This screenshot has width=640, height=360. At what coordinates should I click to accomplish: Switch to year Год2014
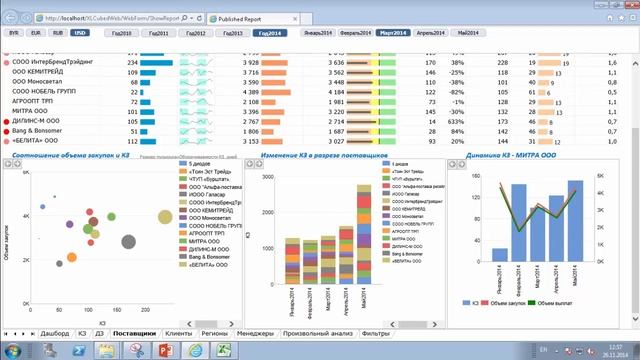coord(270,33)
